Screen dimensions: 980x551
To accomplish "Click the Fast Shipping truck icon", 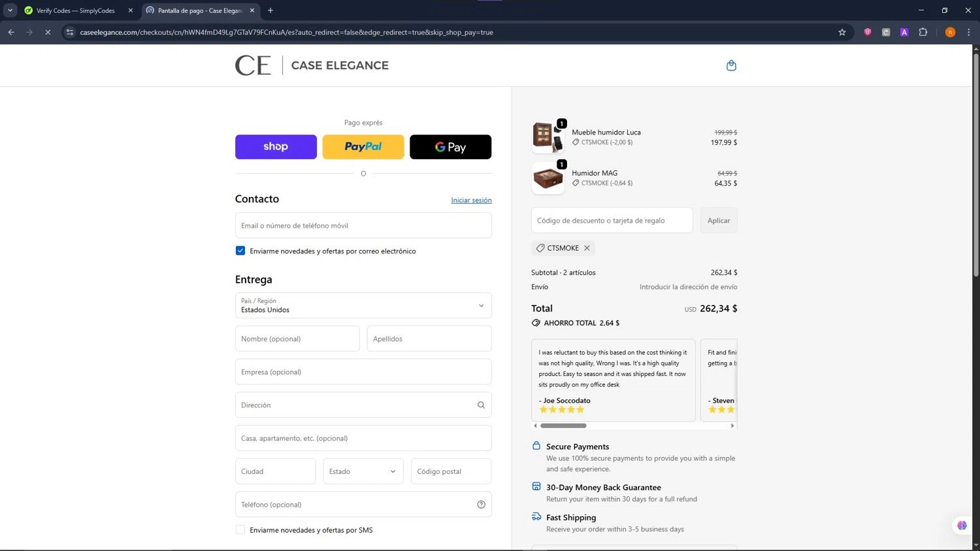I will click(536, 516).
